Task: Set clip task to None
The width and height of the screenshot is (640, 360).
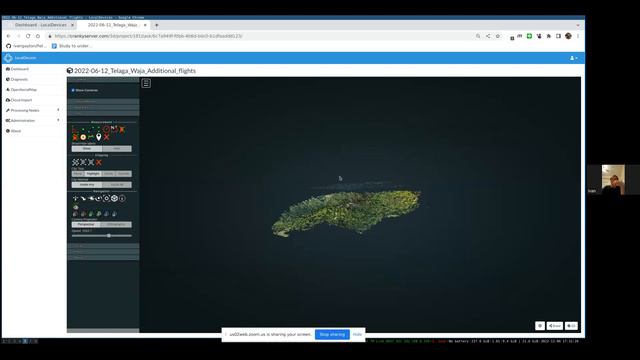Action: [78, 173]
